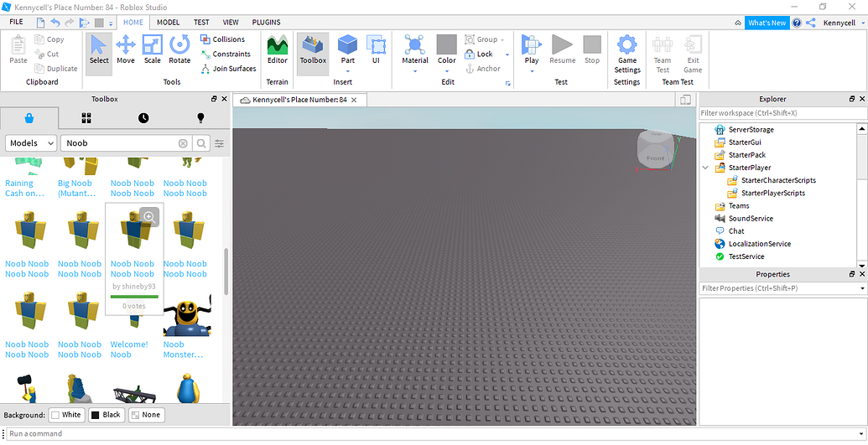868x445 pixels.
Task: Open the UI insert tool
Action: click(x=376, y=49)
